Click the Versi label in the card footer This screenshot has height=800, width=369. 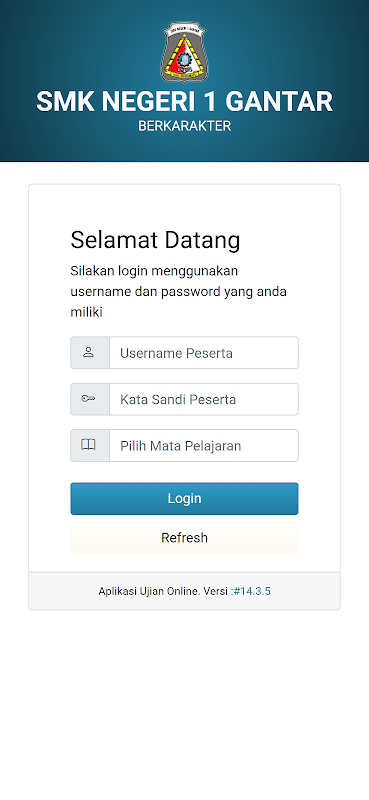coord(218,591)
